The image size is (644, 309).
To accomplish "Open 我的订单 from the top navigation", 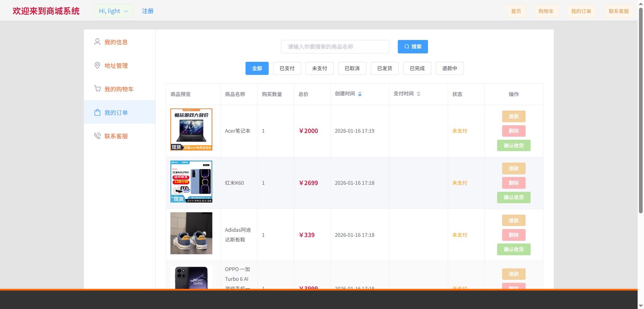I will (x=581, y=11).
